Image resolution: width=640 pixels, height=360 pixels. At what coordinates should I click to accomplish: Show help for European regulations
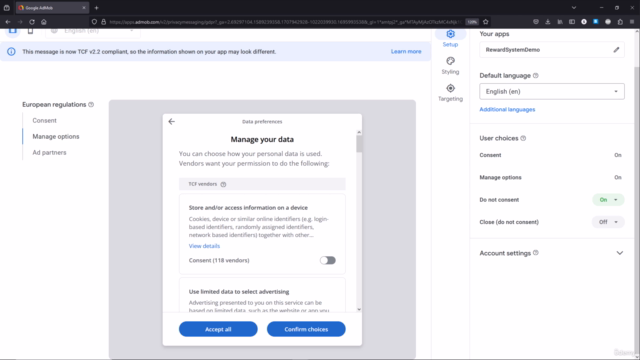[91, 104]
